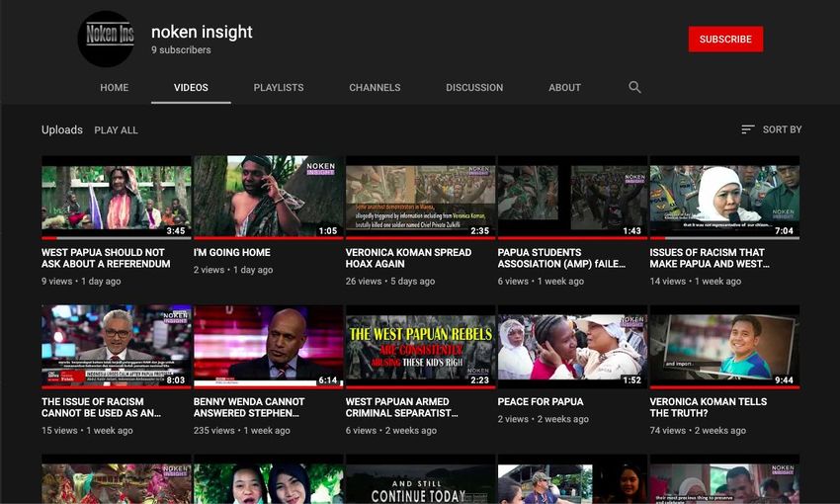Switch to the Home tab
The image size is (840, 504).
[x=114, y=87]
